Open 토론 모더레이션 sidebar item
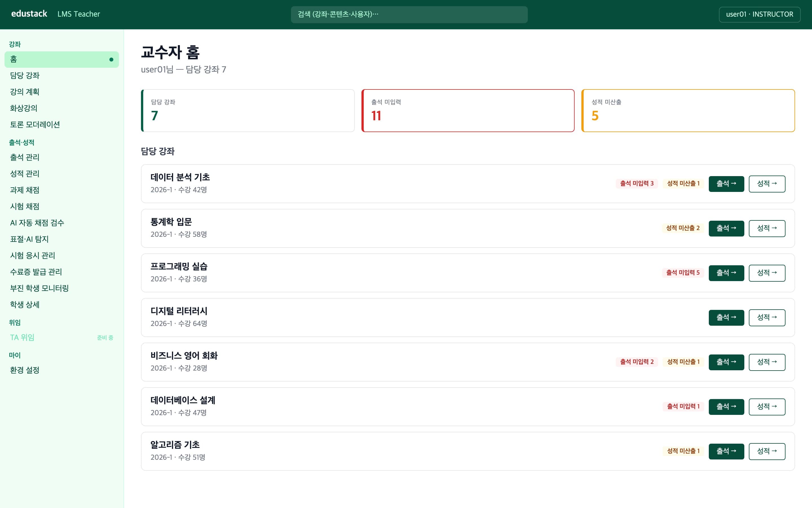812x508 pixels. (62, 125)
